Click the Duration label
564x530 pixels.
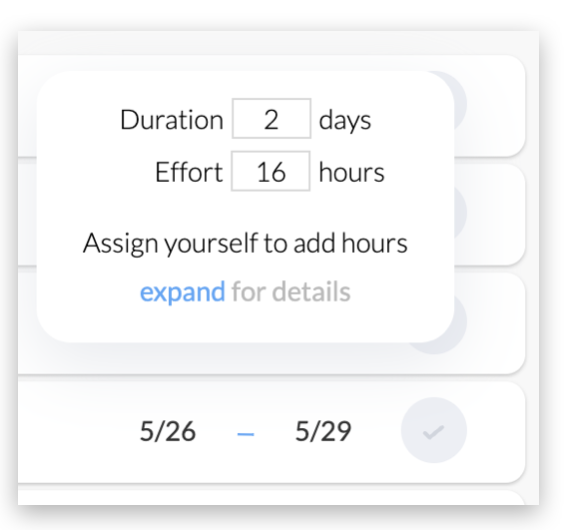(x=172, y=120)
